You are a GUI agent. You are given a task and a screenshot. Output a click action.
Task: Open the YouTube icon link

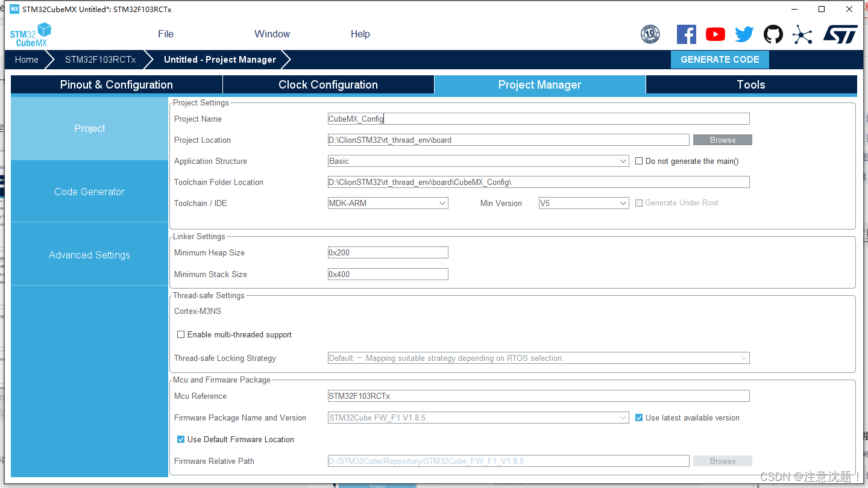click(715, 34)
